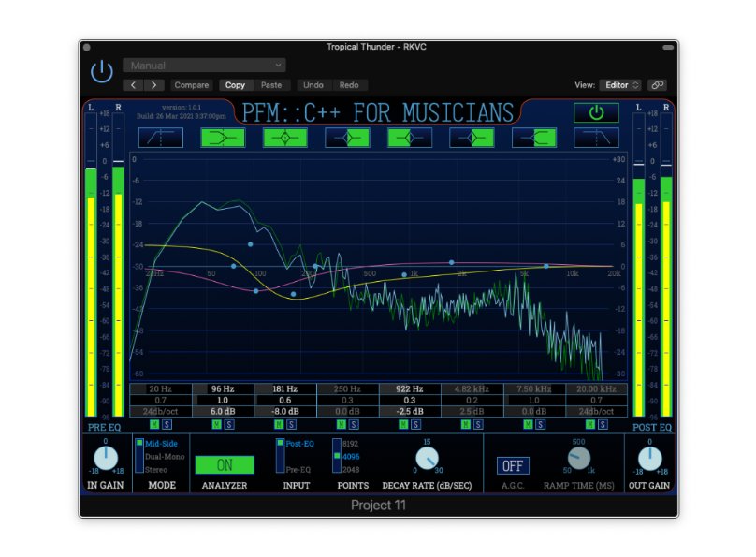Viewport: 756px width, 557px height.
Task: Click the Undo button
Action: (x=313, y=84)
